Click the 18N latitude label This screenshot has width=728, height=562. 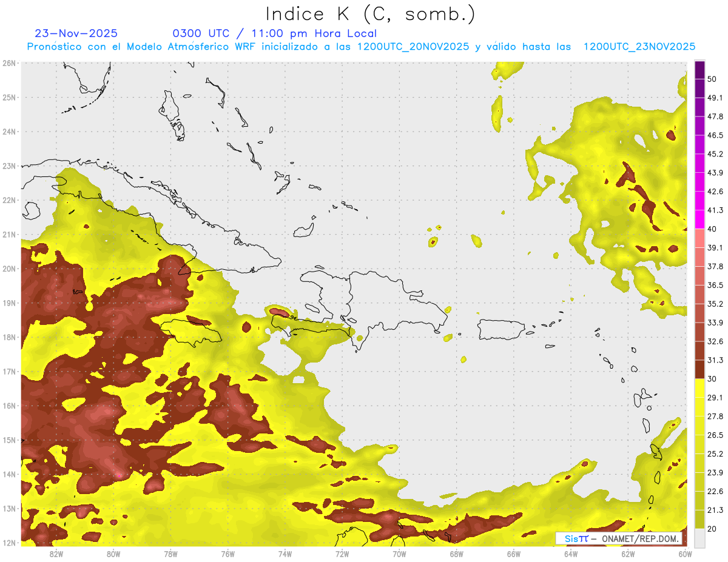click(x=10, y=337)
